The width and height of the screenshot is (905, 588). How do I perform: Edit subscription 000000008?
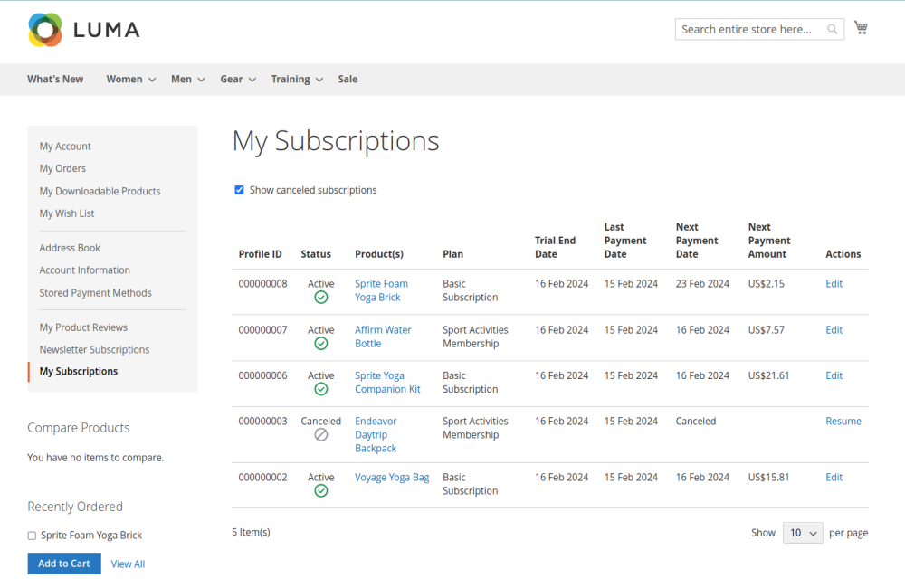click(834, 283)
